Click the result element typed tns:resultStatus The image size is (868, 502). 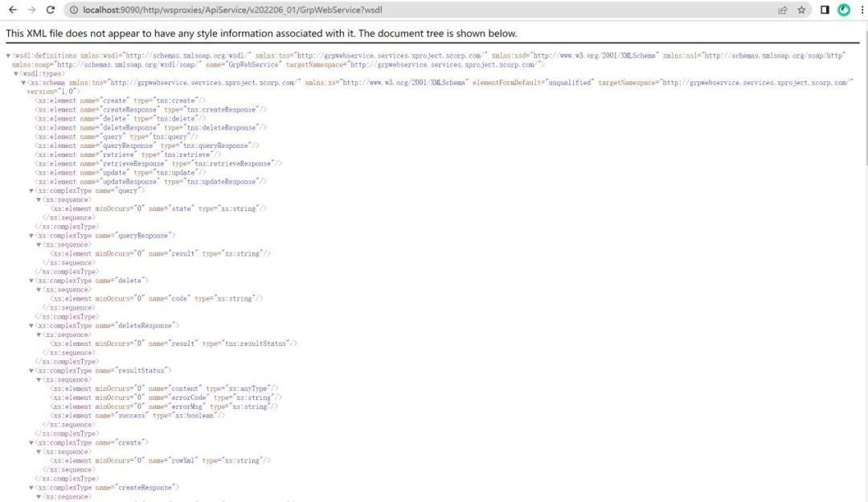[174, 344]
